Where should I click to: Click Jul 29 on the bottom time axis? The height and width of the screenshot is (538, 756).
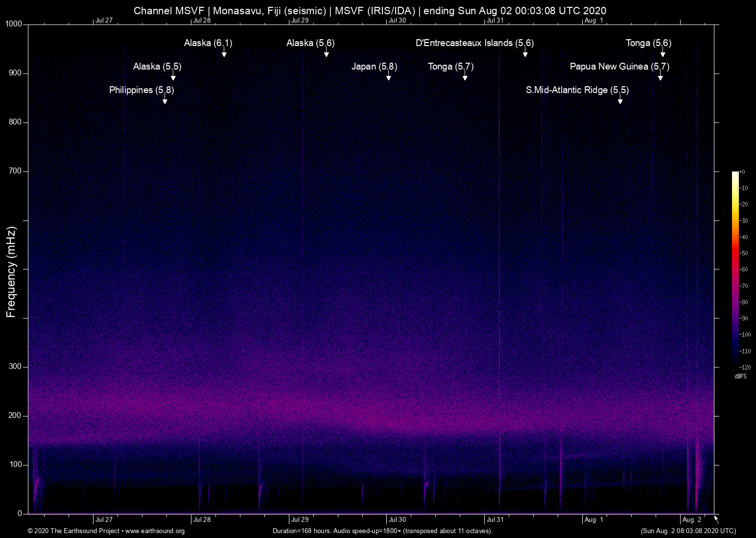point(300,519)
